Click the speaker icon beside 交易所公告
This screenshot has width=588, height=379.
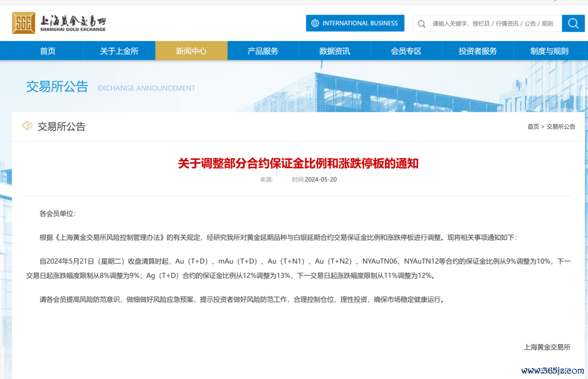27,126
